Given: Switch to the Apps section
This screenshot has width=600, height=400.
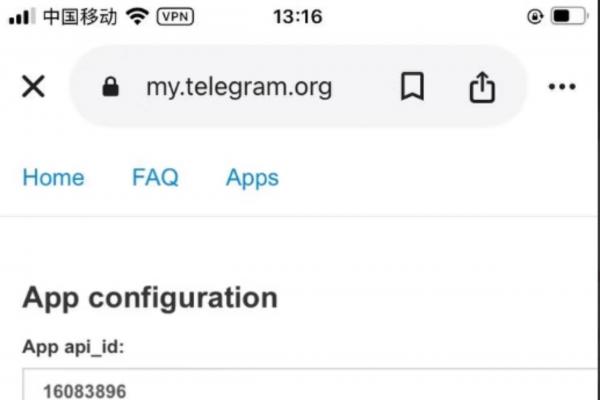Looking at the screenshot, I should pos(252,178).
